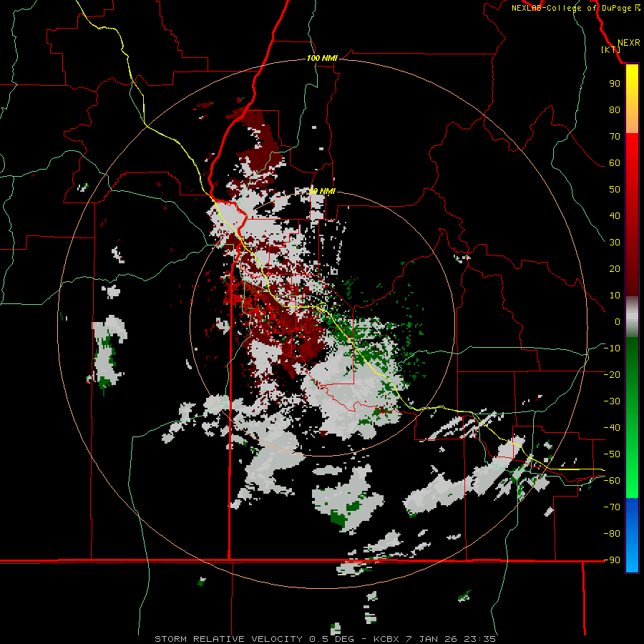The height and width of the screenshot is (644, 644).
Task: Click the 20 knot scale value
Action: click(615, 268)
